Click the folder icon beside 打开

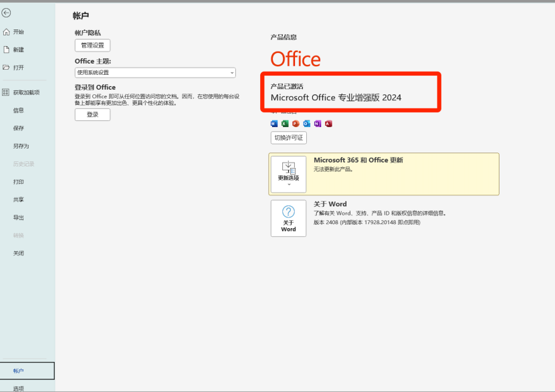tap(6, 68)
